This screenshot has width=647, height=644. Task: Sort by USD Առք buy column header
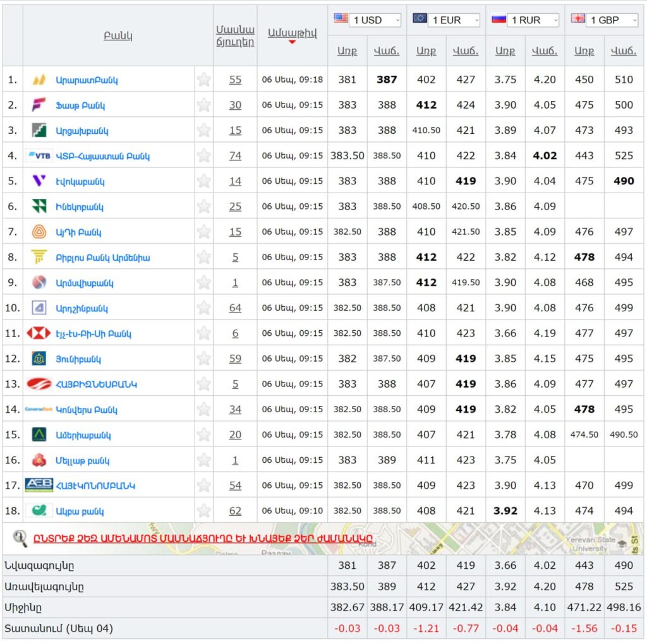[x=347, y=52]
